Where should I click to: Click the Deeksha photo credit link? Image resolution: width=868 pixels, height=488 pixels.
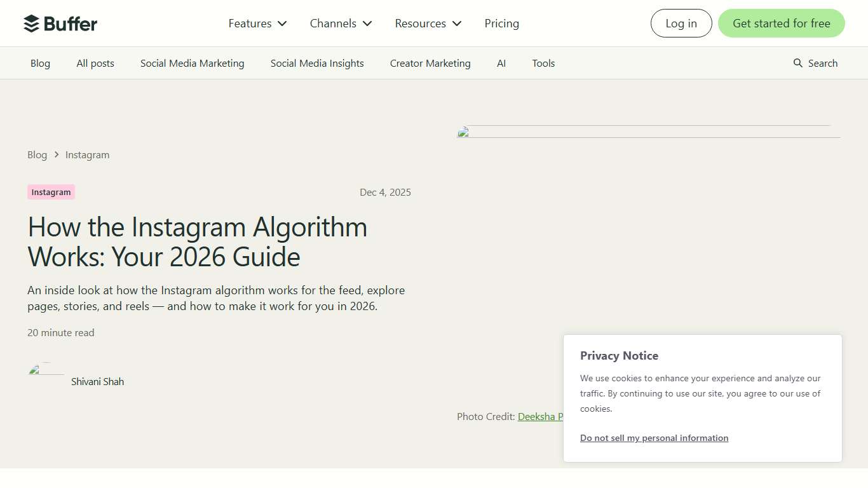point(541,416)
